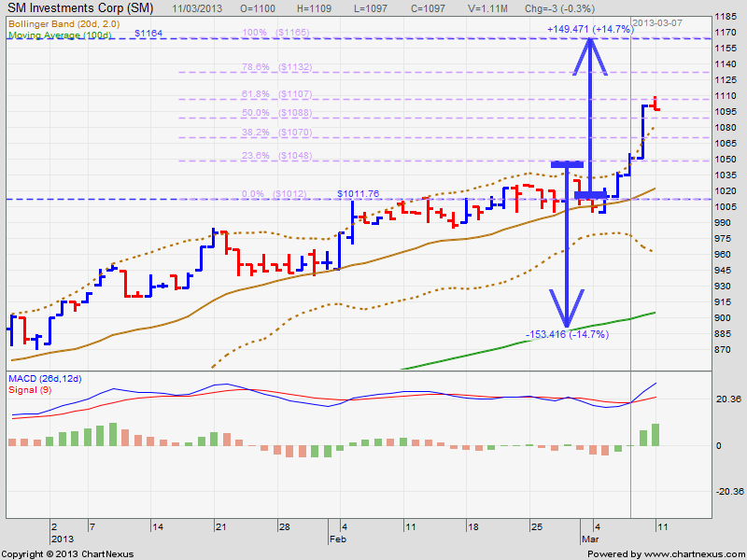Click the 21 date tick on time axis
The width and height of the screenshot is (747, 560).
[x=220, y=527]
